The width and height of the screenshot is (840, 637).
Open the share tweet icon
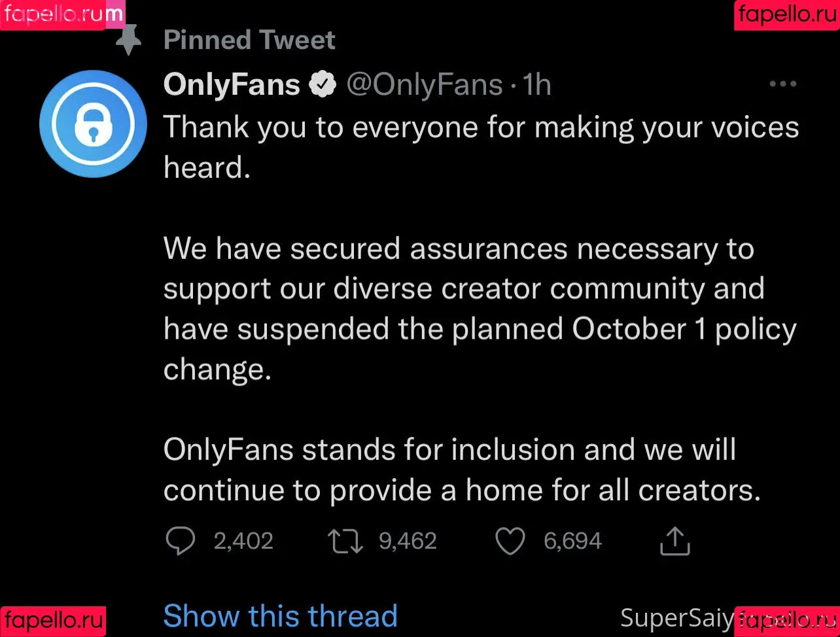[x=674, y=541]
